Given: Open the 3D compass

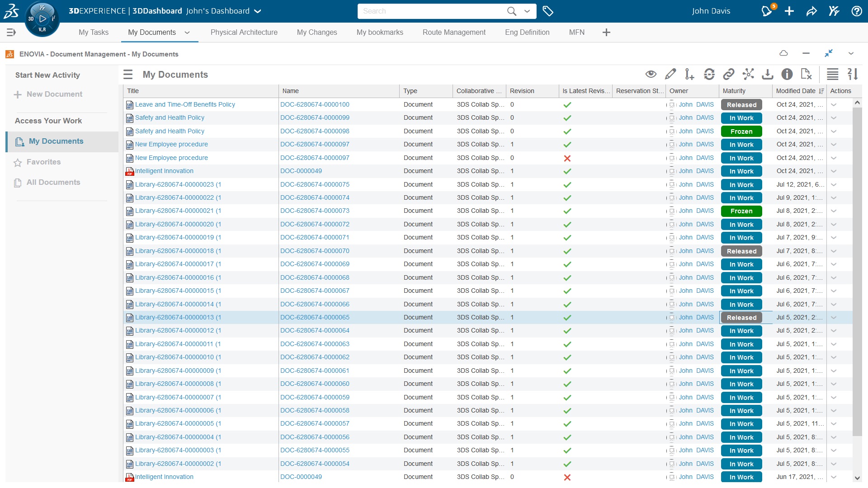Looking at the screenshot, I should (x=42, y=19).
